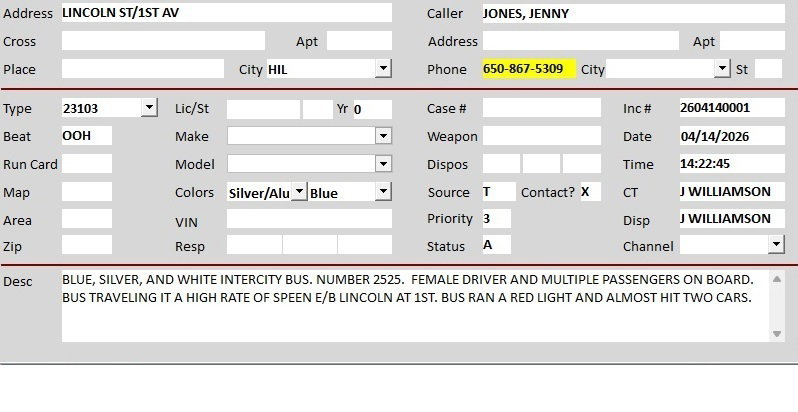The image size is (798, 412).
Task: Open the incident City dropdown showing HIL
Action: point(383,69)
